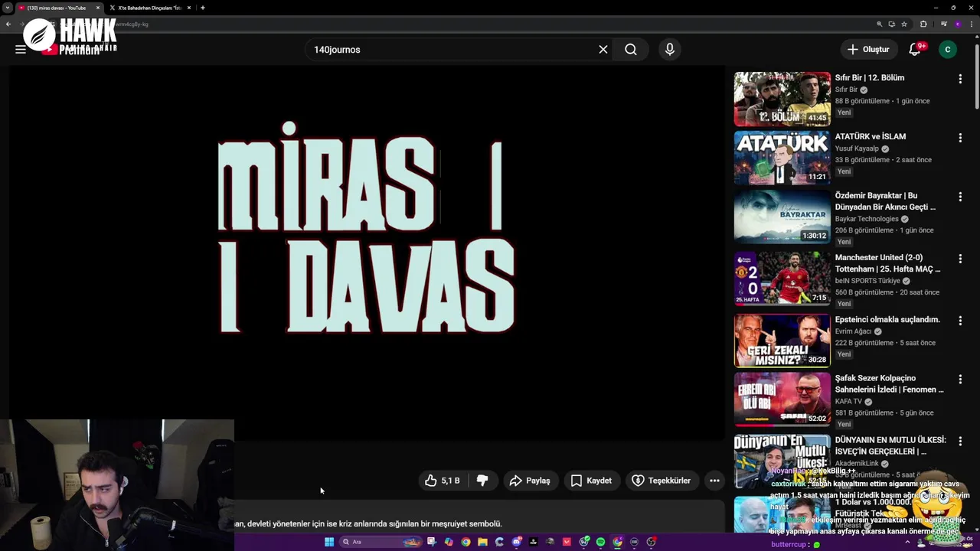980x551 pixels.
Task: Save video using Kaydet button
Action: pyautogui.click(x=591, y=481)
